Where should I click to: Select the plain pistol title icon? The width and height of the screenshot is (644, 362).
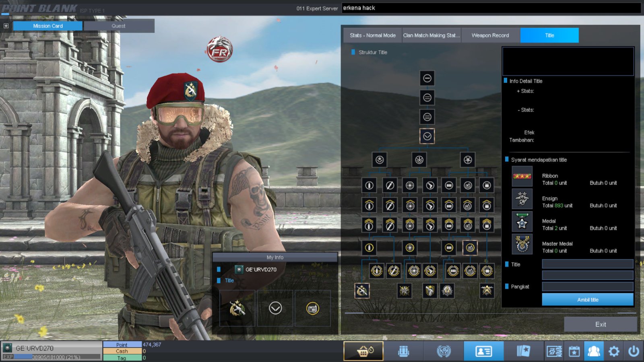click(430, 185)
